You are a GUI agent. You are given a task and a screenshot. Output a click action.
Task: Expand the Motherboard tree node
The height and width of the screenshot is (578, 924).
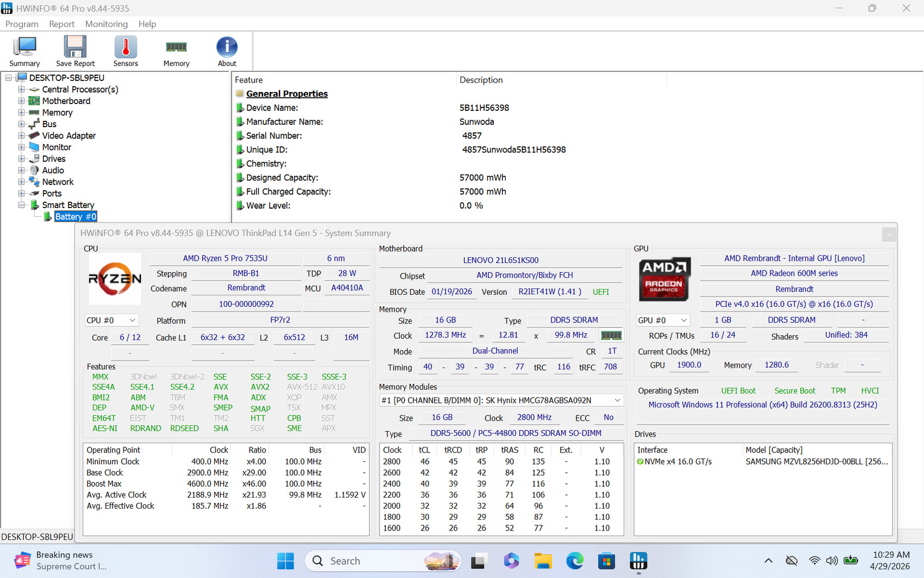(x=21, y=101)
